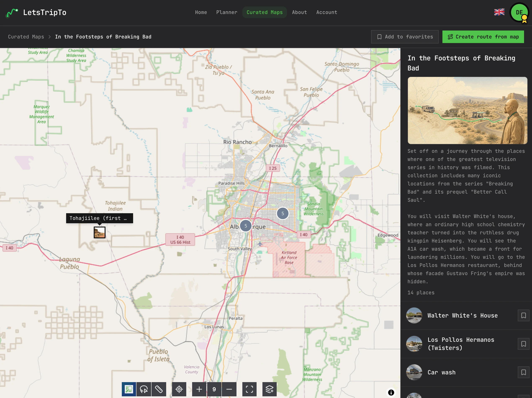Click the Paradise Hills map label
Viewport: 532px width, 398px height.
pos(231,183)
